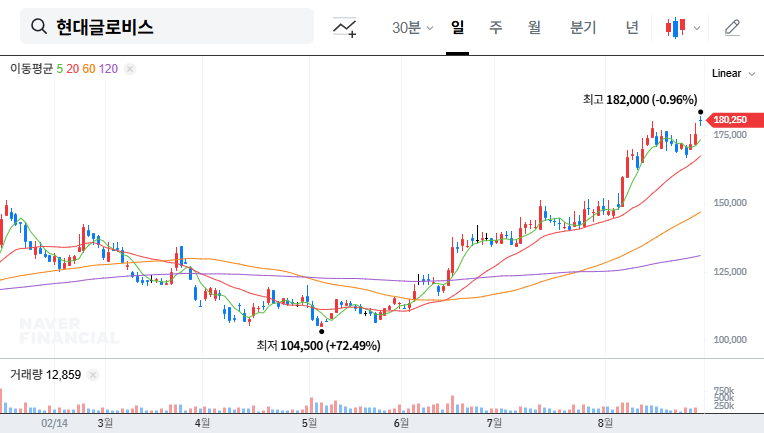Click the 7월 axis label

494,423
